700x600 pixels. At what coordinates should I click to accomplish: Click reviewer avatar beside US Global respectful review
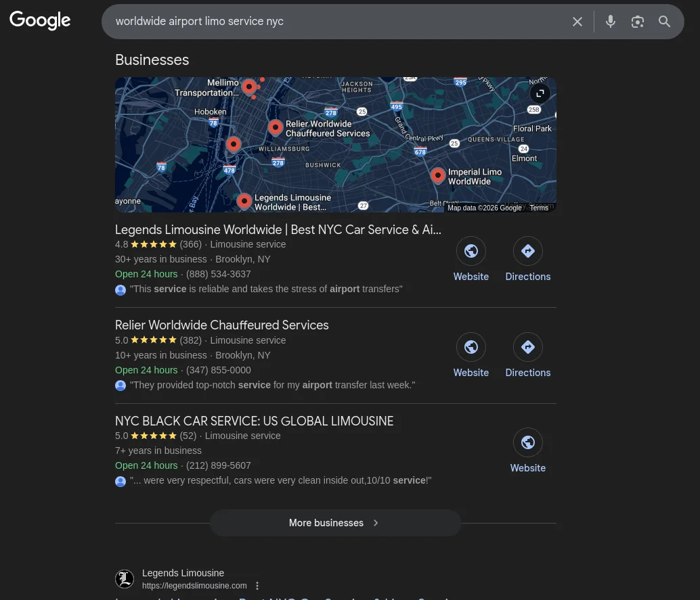(121, 482)
